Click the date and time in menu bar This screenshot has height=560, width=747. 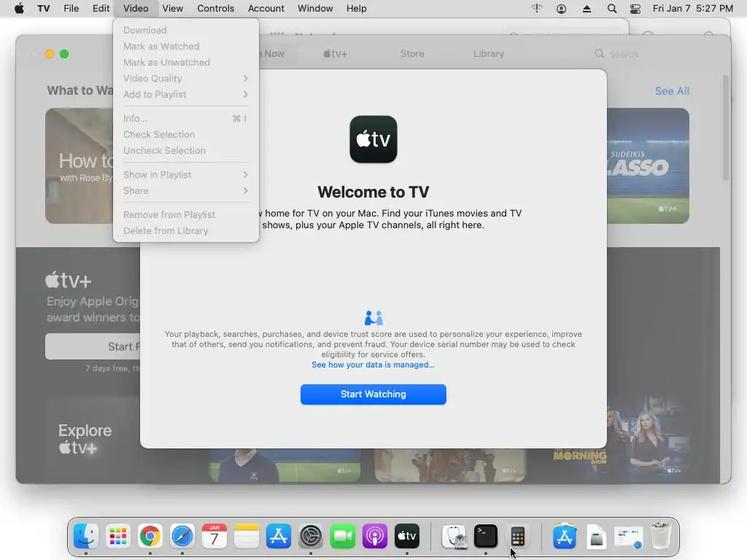pos(692,9)
